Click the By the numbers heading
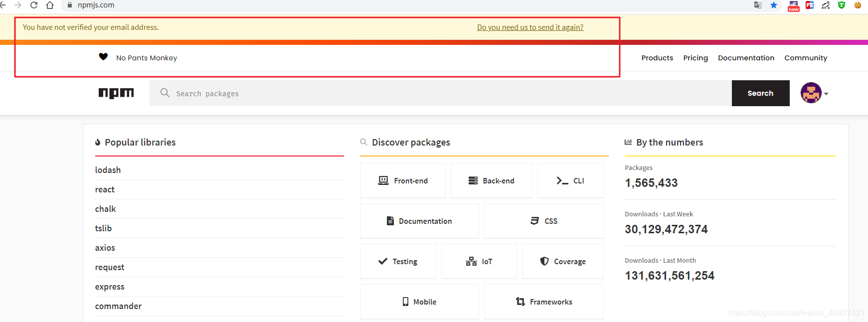This screenshot has width=868, height=322. point(670,142)
